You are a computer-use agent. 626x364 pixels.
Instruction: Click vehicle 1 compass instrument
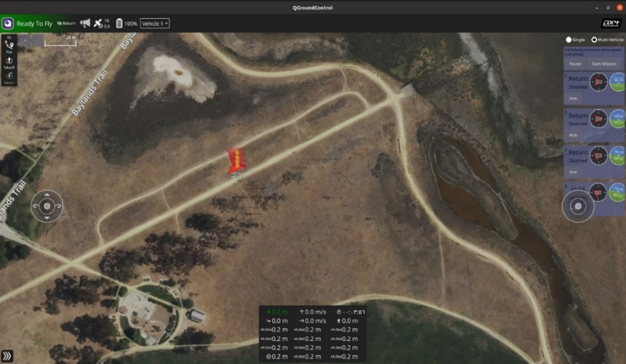point(598,82)
